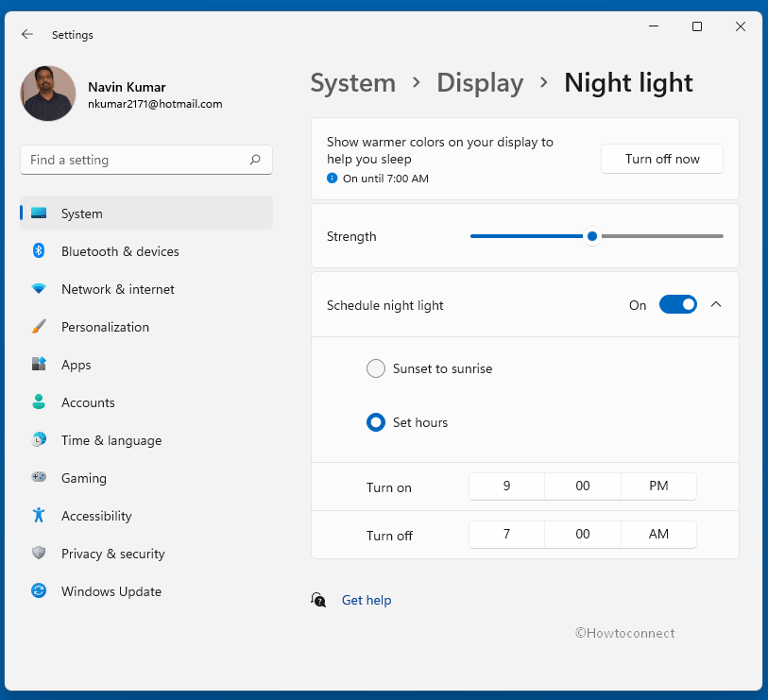Minimize the Settings window
Viewport: 768px width, 700px height.
pos(654,26)
